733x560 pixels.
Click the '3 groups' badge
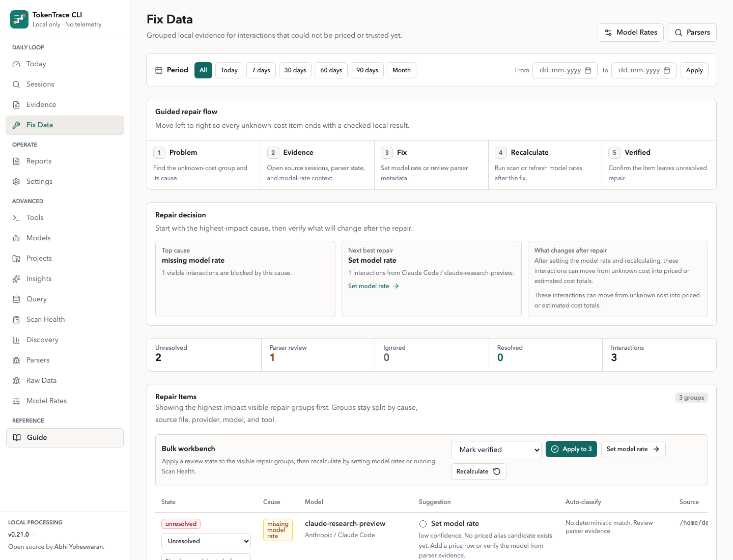[x=691, y=398]
